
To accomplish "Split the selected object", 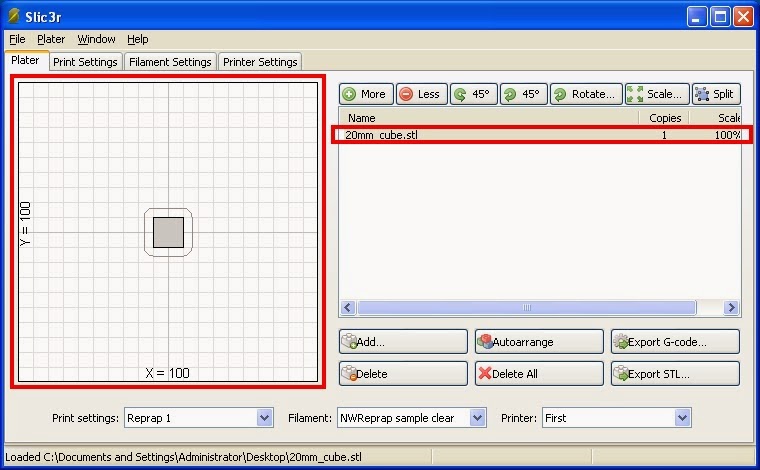I will coord(716,94).
